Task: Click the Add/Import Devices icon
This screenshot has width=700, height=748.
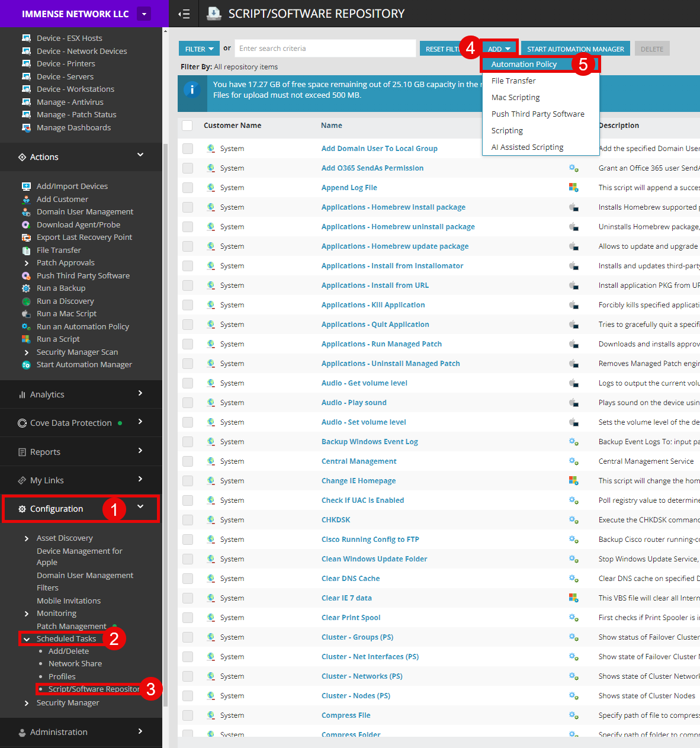Action: click(26, 187)
